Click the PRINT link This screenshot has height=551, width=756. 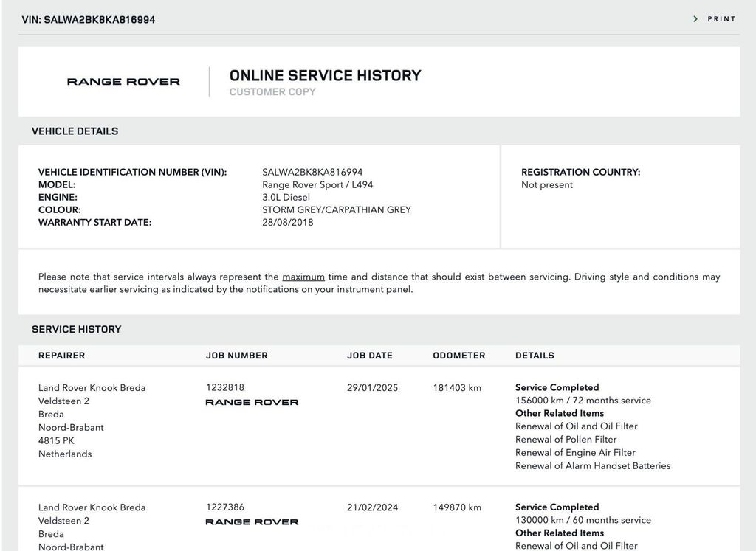721,19
